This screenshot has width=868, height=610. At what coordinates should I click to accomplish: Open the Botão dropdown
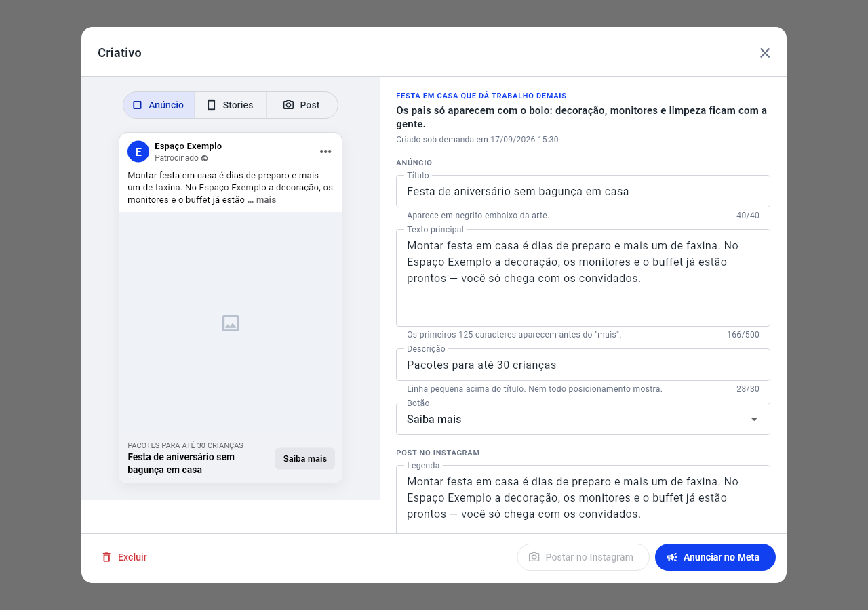pyautogui.click(x=583, y=419)
